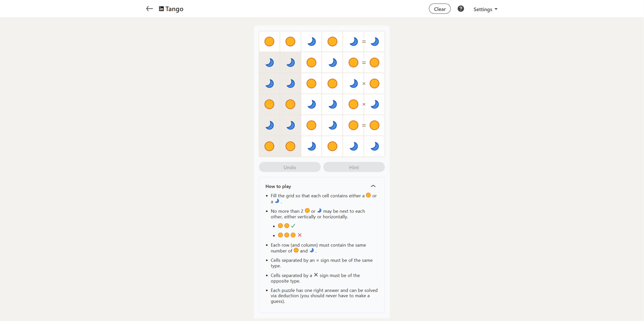Toggle the top-right moon cell of the grid
644x321 pixels.
click(x=374, y=41)
